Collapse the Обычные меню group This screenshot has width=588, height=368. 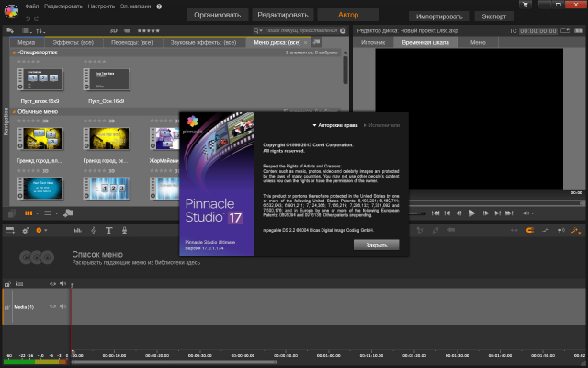pos(15,111)
